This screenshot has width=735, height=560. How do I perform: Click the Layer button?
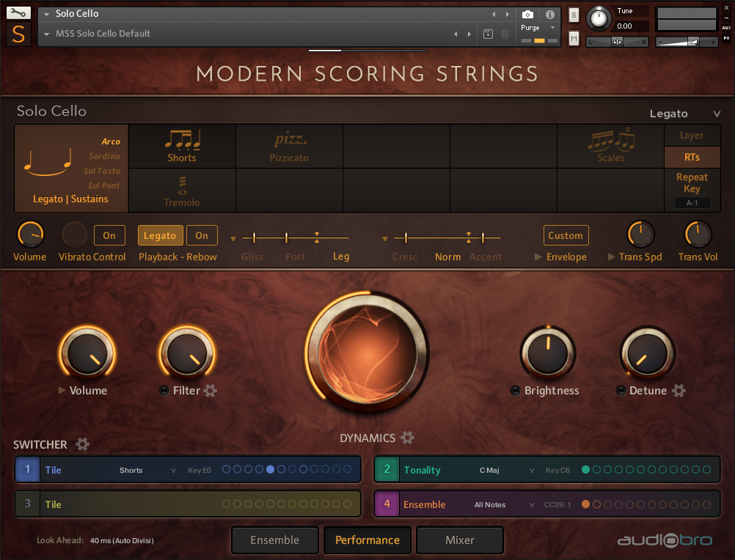pos(692,136)
